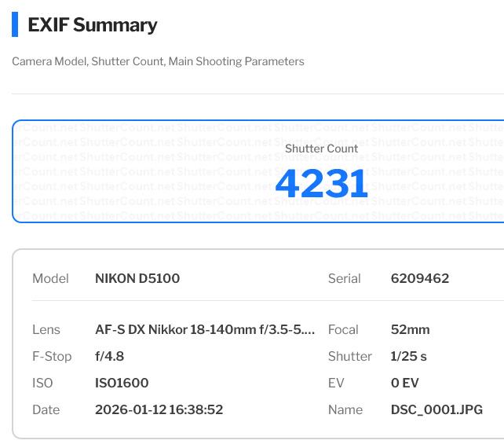
Task: Click the Shutter Count label in blue box
Action: coord(321,149)
